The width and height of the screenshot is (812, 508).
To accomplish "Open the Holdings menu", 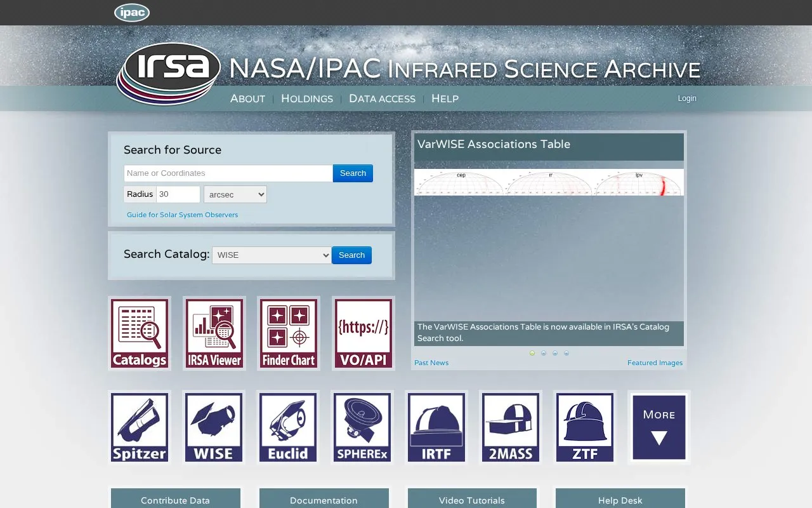I will pos(307,98).
